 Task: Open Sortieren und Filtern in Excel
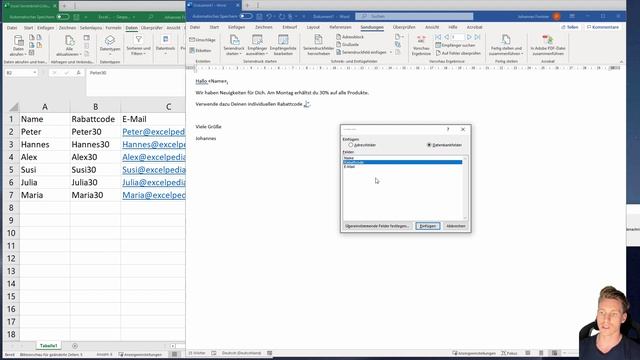click(138, 46)
